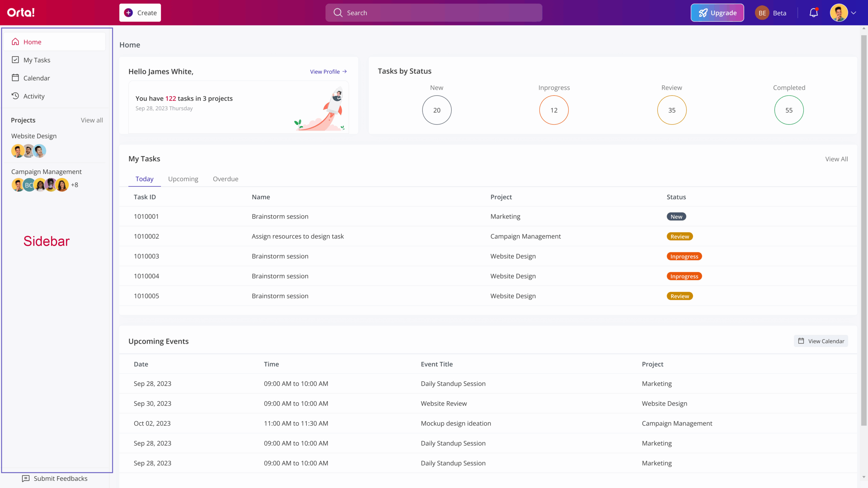868x488 pixels.
Task: Click the Orta! logo
Action: click(21, 13)
